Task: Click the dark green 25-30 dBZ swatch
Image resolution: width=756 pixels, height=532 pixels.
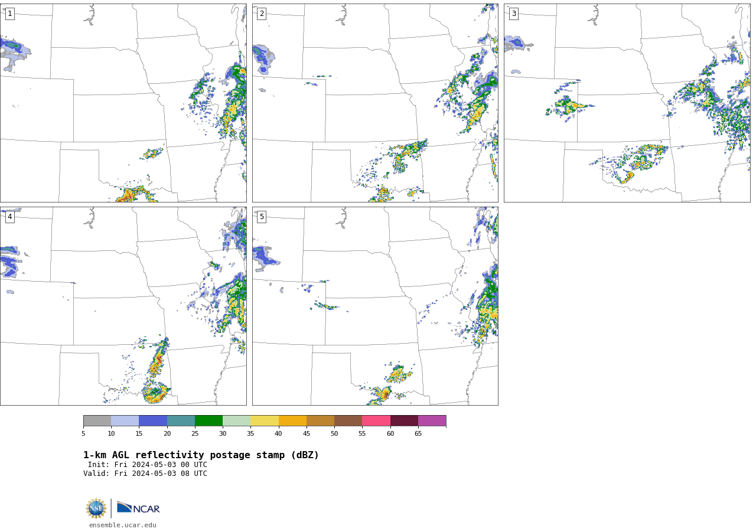Action: [208, 420]
